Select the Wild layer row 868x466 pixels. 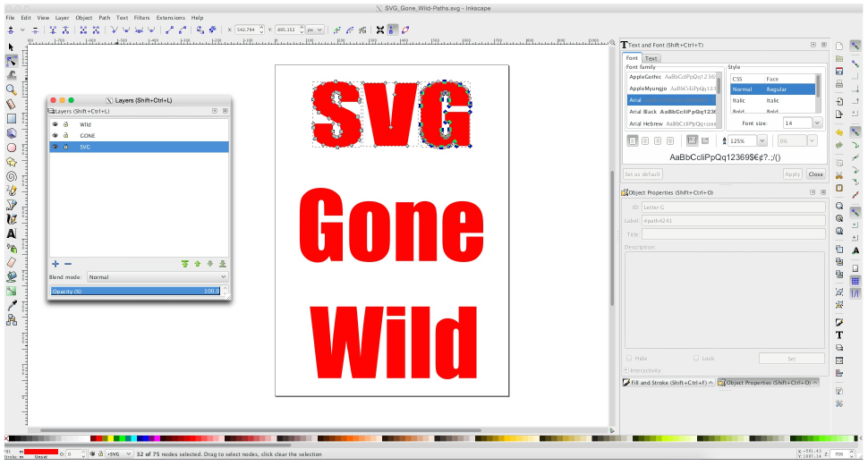[x=139, y=124]
